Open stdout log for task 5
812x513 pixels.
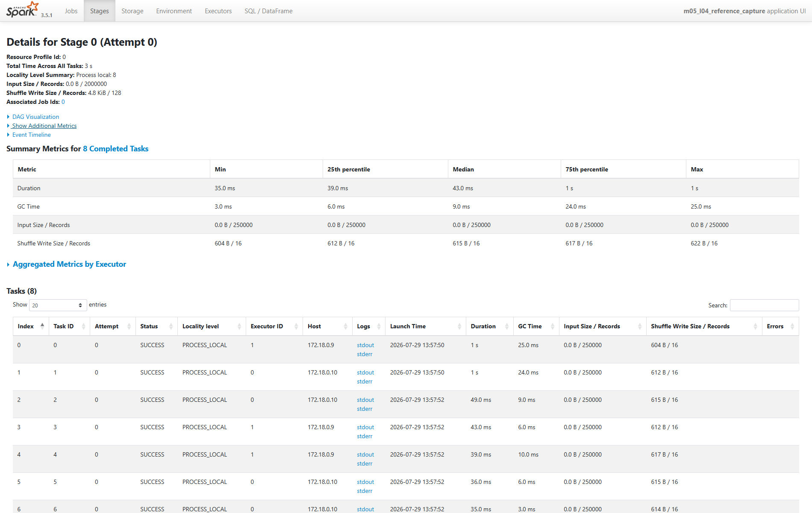point(365,482)
